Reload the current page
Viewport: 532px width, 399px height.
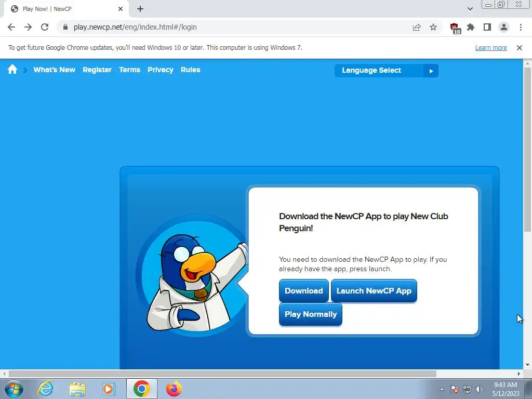coord(45,27)
